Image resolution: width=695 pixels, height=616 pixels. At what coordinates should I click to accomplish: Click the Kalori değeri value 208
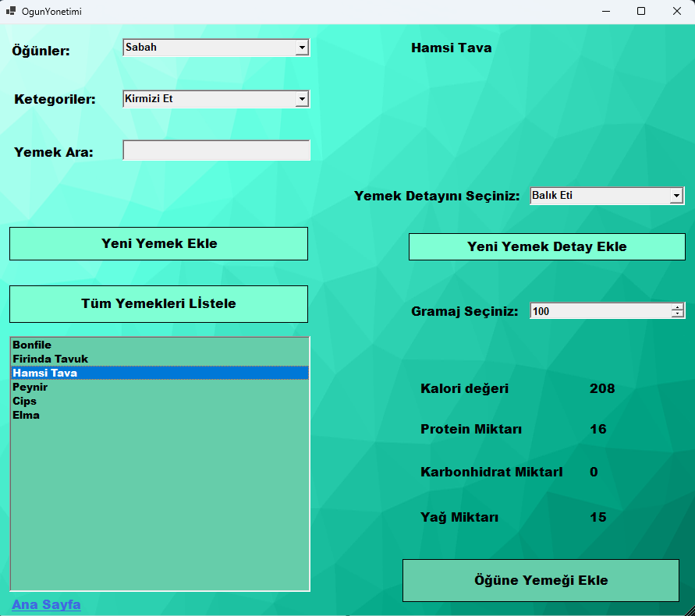(x=602, y=388)
